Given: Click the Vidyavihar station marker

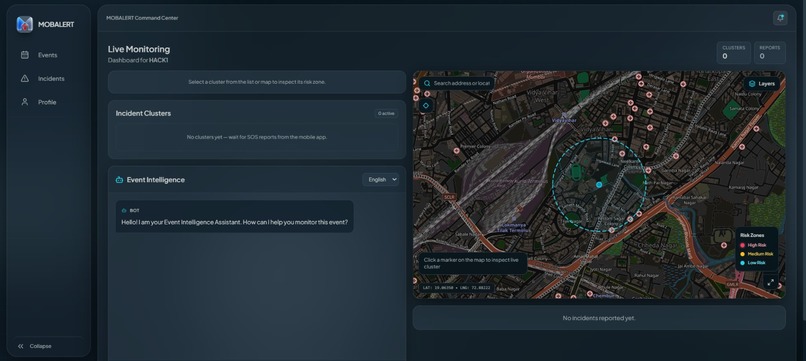Looking at the screenshot, I should tap(564, 116).
